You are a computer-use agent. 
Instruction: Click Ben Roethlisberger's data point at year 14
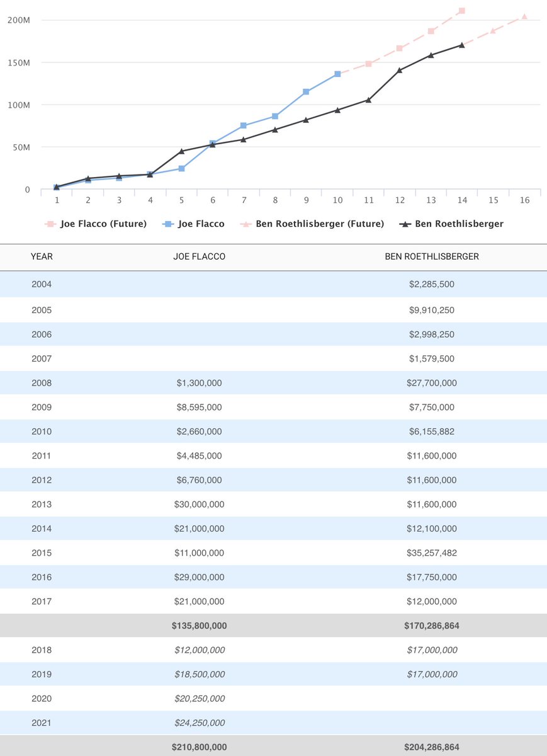462,45
